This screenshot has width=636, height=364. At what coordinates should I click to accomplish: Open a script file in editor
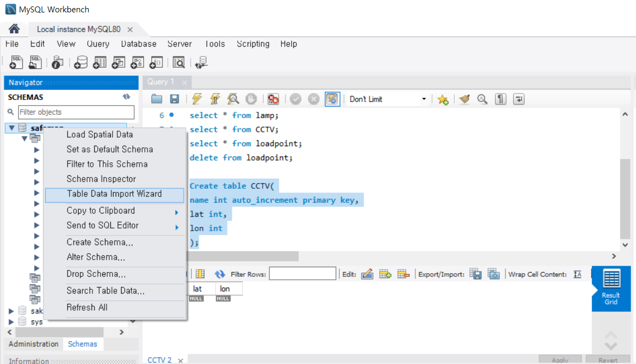tap(157, 99)
